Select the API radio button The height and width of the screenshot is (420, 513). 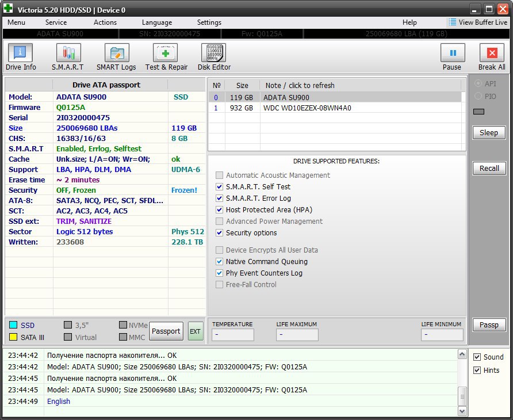coord(478,84)
